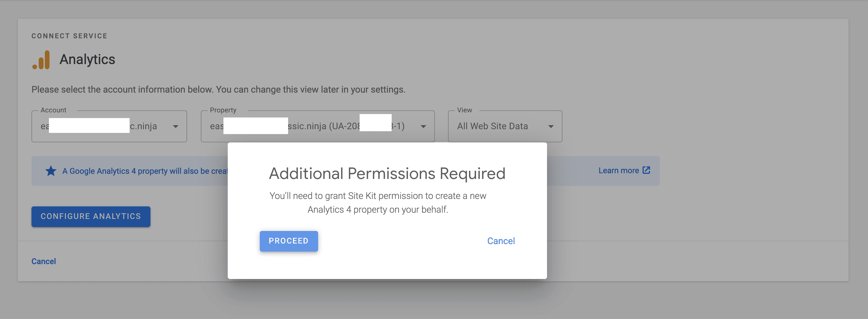
Task: Click the bottom-left Cancel link
Action: pyautogui.click(x=44, y=261)
